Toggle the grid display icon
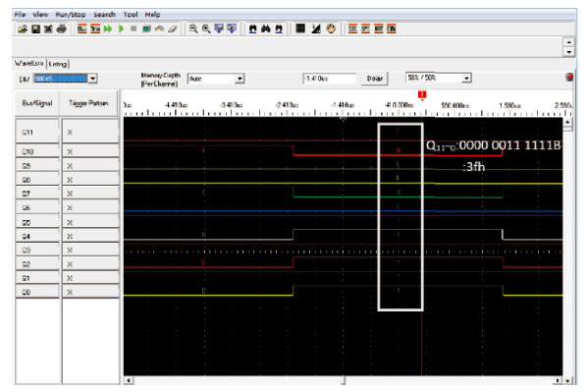Image resolution: width=588 pixels, height=392 pixels. (x=300, y=28)
